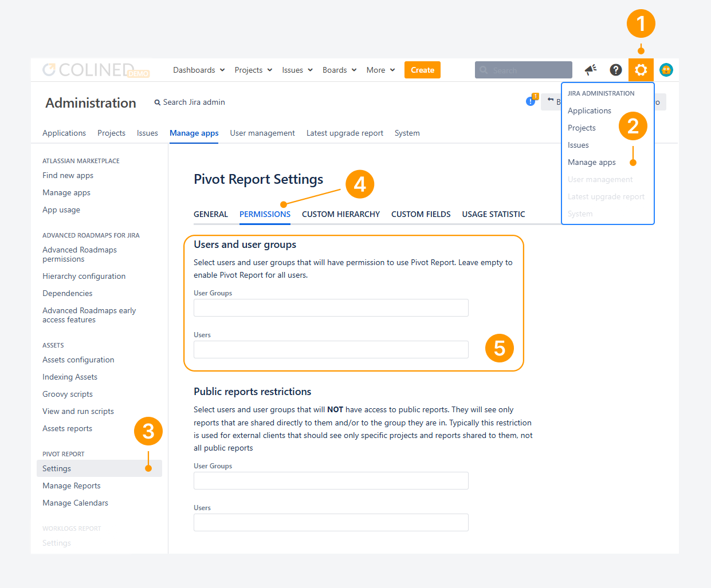
Task: Open Groovy scripts in sidebar
Action: [68, 394]
